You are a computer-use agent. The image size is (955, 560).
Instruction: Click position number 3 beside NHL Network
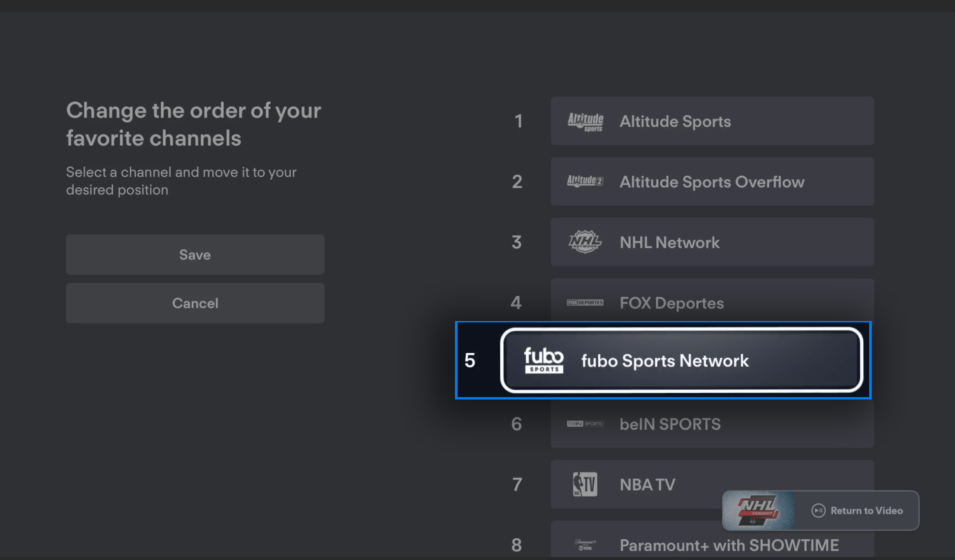[x=517, y=242]
